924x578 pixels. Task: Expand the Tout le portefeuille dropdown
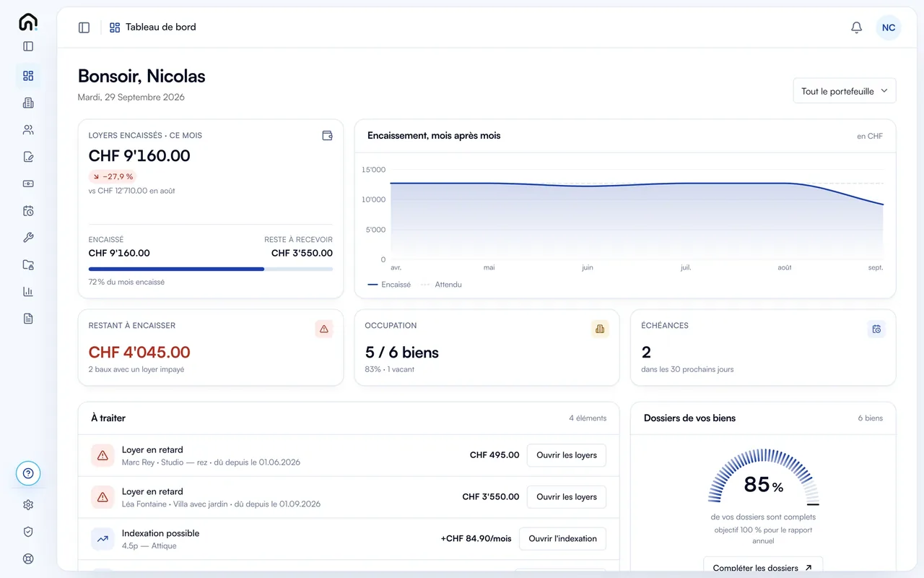coord(845,91)
